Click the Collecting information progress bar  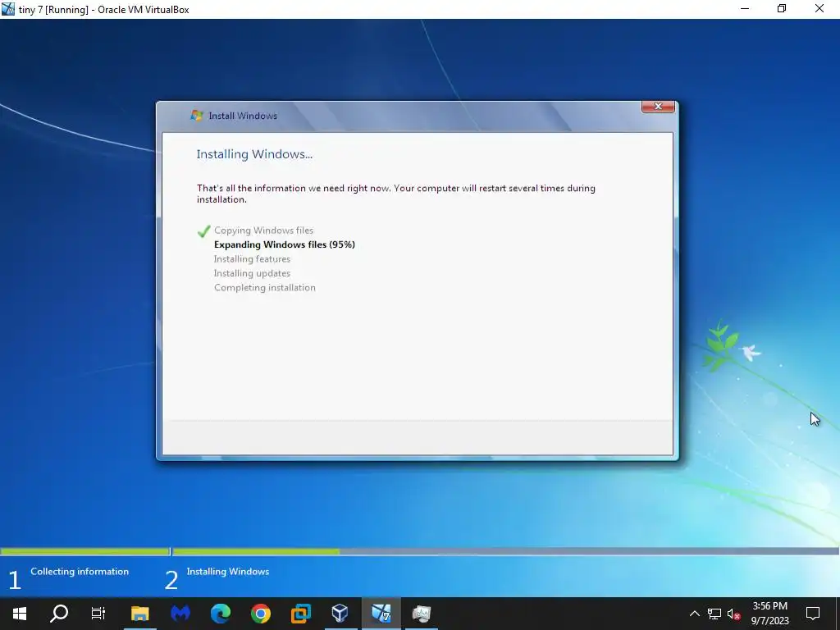(x=85, y=551)
